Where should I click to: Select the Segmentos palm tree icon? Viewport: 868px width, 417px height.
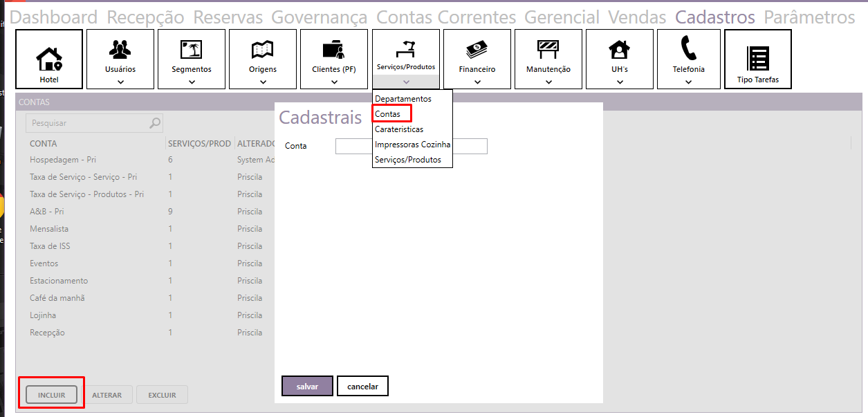click(192, 49)
